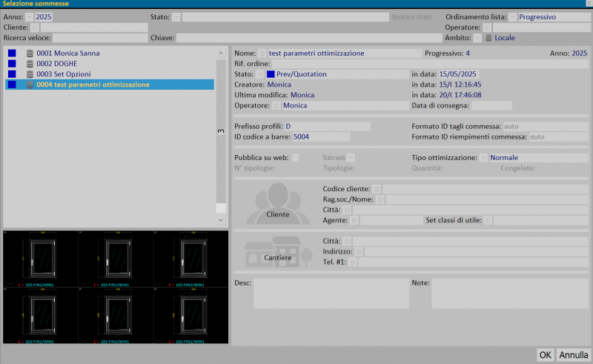Click the ID codice a barre field
Screen dimensions: 593x364
tap(322, 137)
